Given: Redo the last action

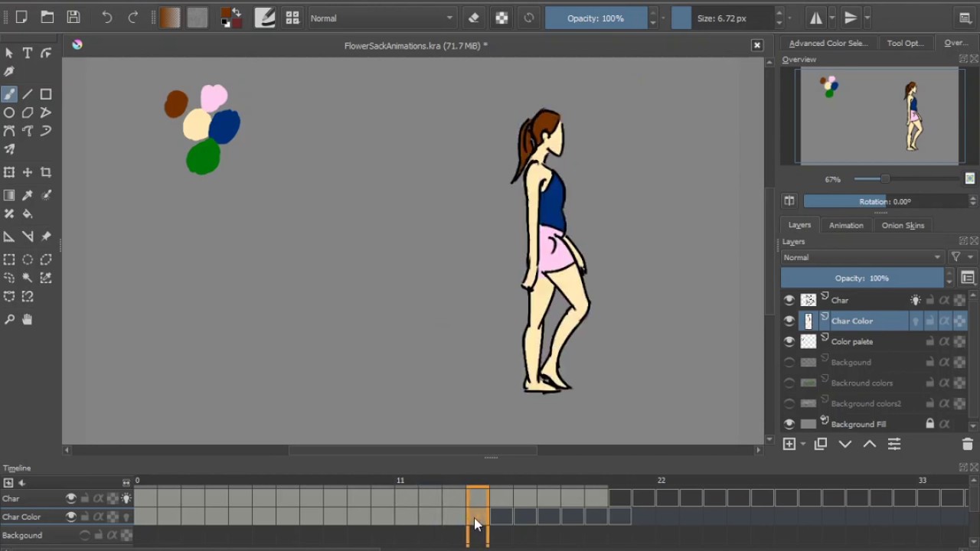Looking at the screenshot, I should 133,18.
